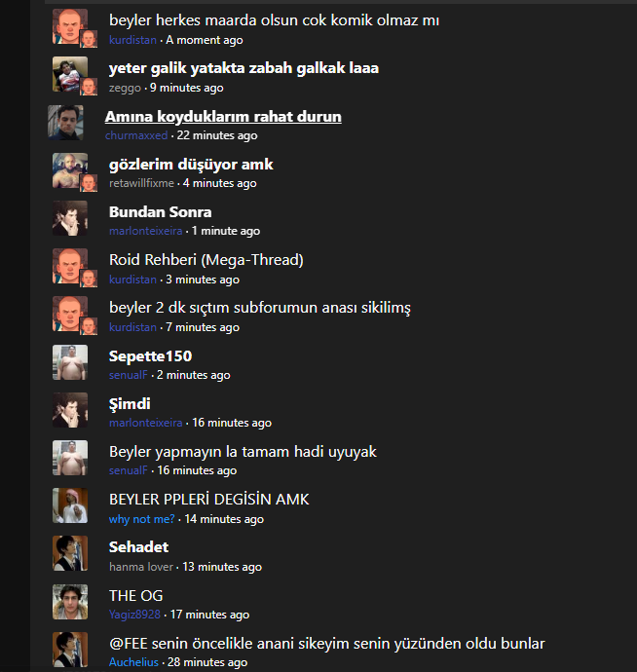Screen dimensions: 637x672
Task: Click username 'why not me?'
Action: click(142, 519)
